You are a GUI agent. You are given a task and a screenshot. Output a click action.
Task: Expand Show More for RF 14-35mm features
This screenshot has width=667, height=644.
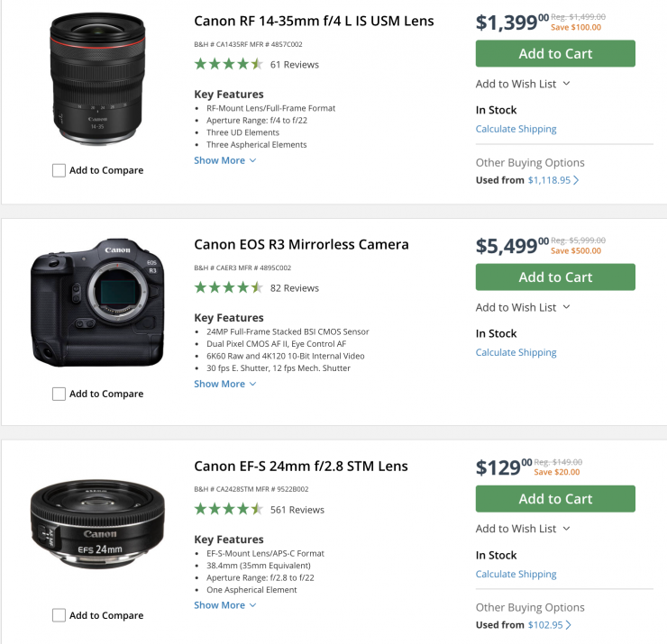[225, 160]
